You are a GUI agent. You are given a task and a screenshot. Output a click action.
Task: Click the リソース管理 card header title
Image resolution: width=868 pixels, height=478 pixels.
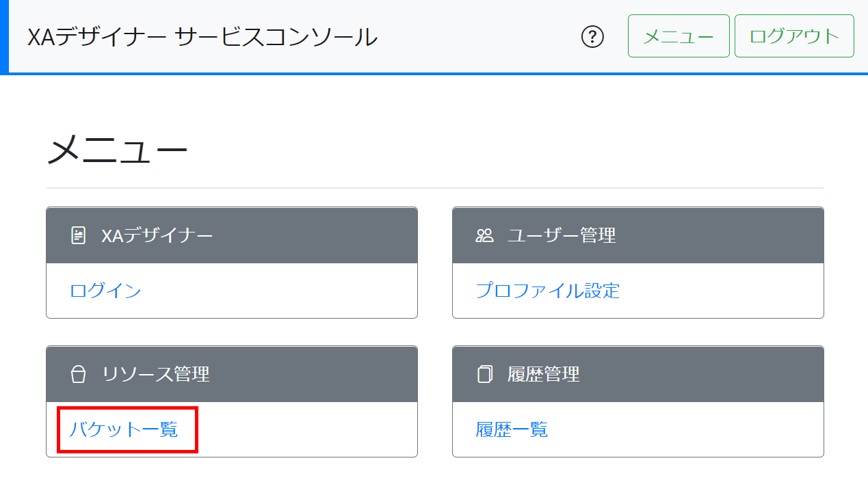tap(155, 375)
